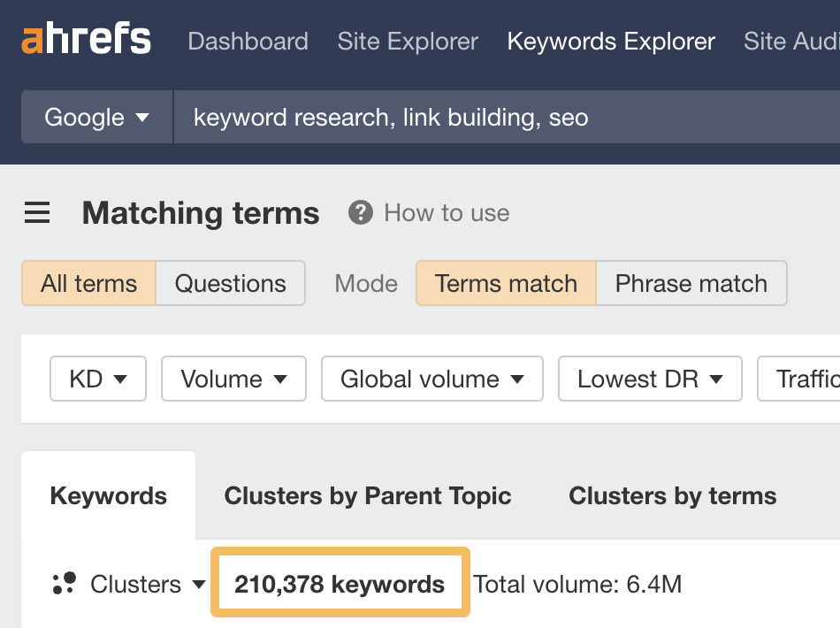This screenshot has height=628, width=840.
Task: Open the hamburger menu next to Matching terms
Action: 36,212
